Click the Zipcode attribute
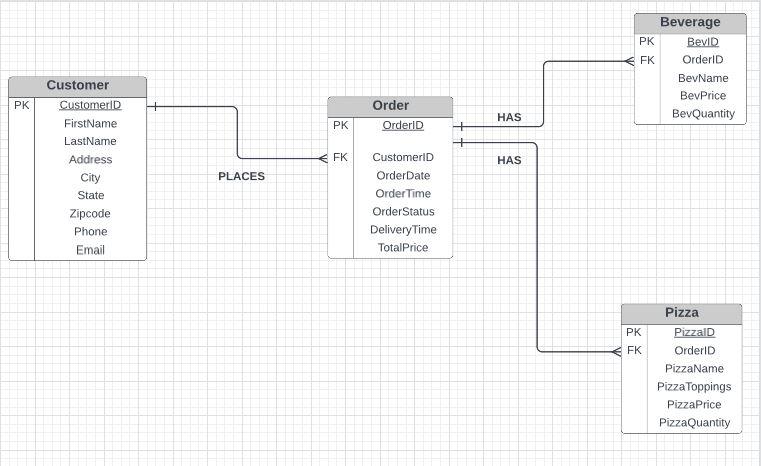Viewport: 761px width, 466px height. coord(90,214)
